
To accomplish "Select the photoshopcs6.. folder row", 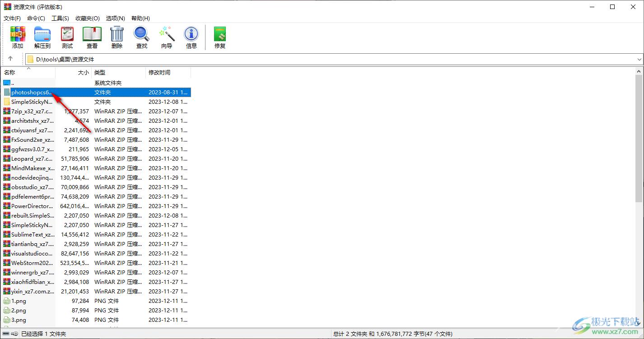I will (x=96, y=92).
